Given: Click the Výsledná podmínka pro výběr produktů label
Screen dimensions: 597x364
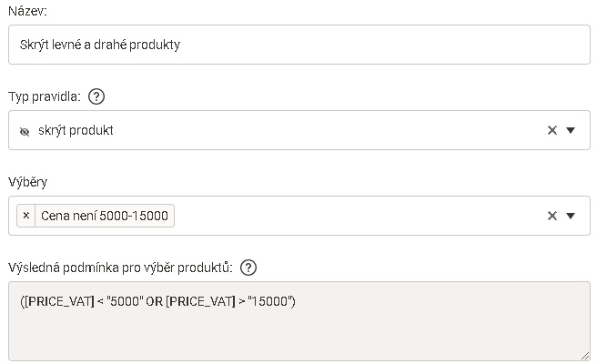Looking at the screenshot, I should point(120,268).
